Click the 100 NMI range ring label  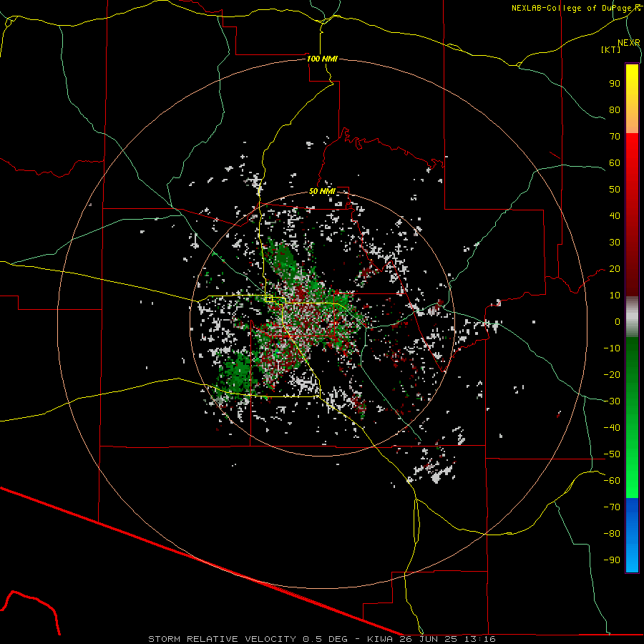click(x=322, y=59)
